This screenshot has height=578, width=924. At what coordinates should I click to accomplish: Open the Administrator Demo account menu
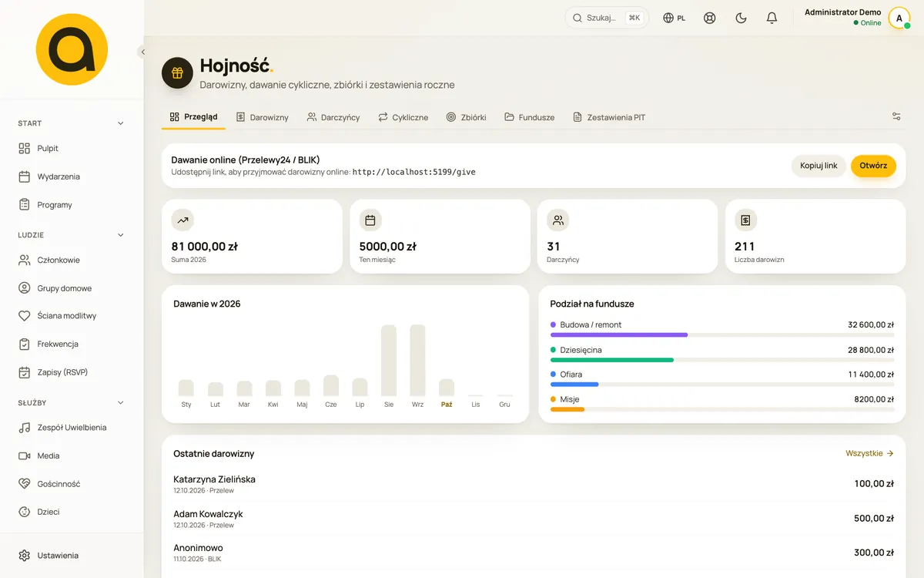click(x=857, y=18)
